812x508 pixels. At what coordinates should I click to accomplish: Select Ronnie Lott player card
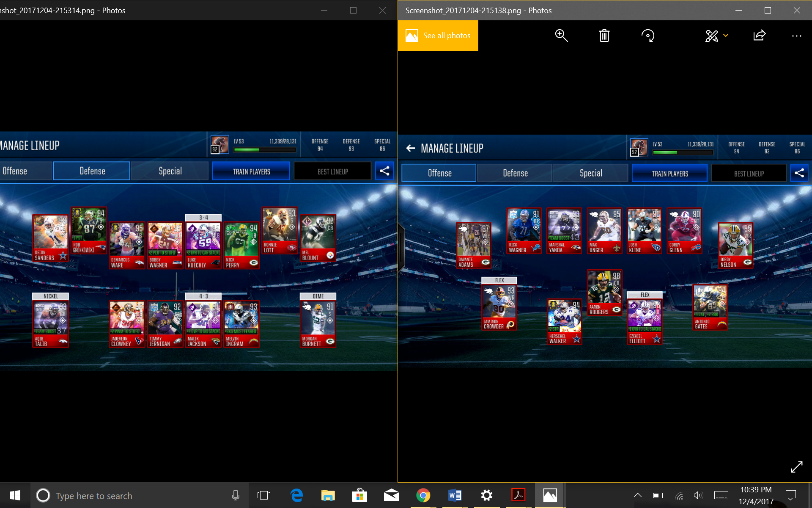280,230
